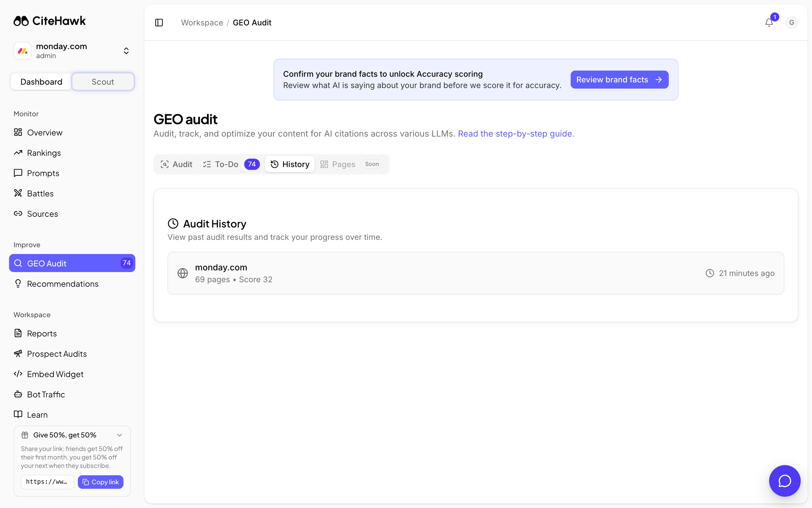Click the referral link field

(x=47, y=482)
